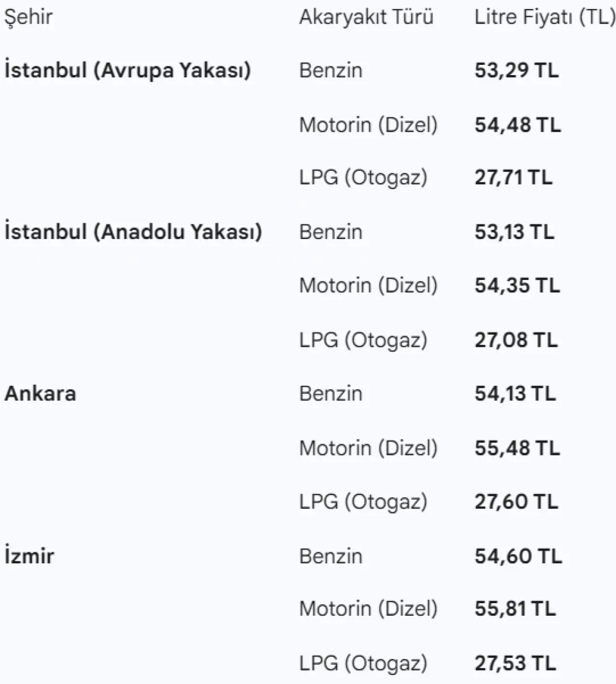Image resolution: width=616 pixels, height=684 pixels.
Task: Click the 53,29 TL price value
Action: 516,70
